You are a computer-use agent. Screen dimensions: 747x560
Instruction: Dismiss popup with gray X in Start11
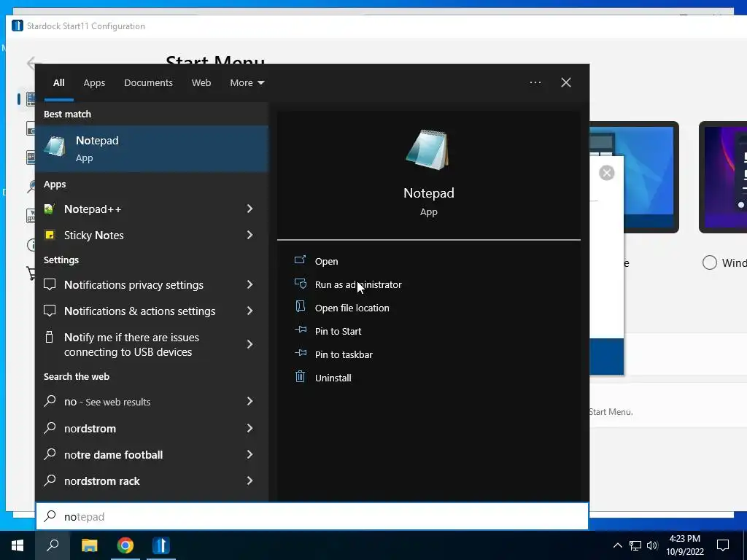[x=606, y=173]
